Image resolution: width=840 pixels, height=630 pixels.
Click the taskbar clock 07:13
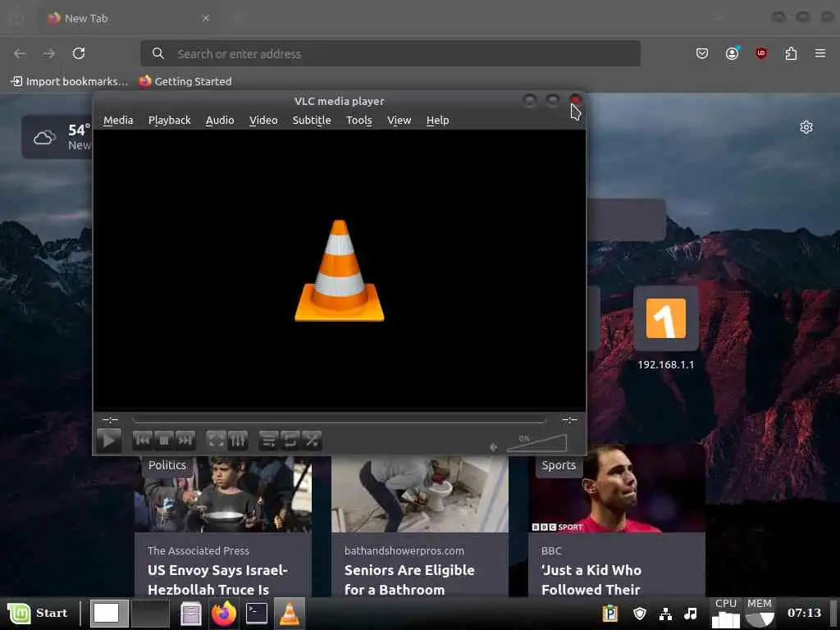tap(804, 613)
